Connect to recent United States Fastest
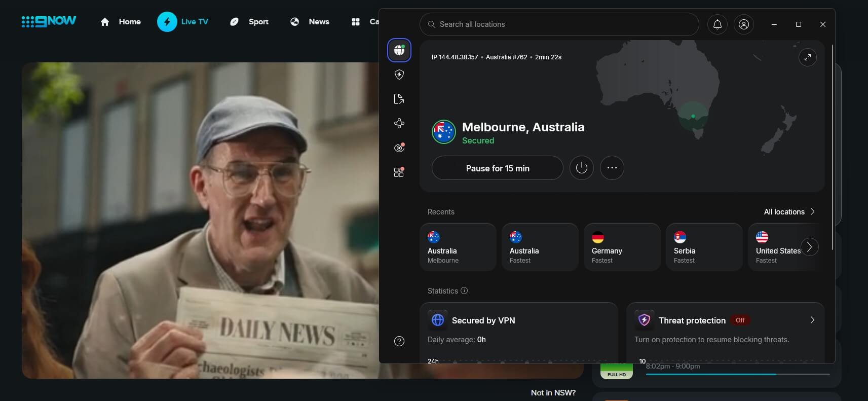Screen dimensions: 868x401 point(778,247)
